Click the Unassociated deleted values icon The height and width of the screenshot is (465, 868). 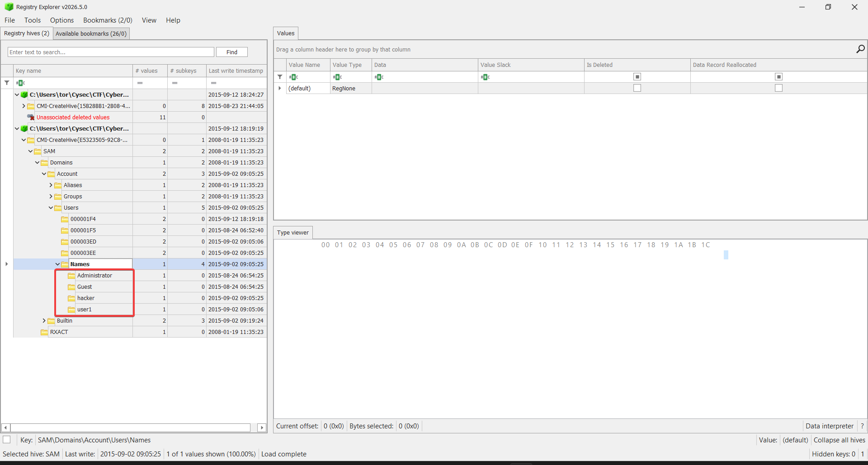pyautogui.click(x=31, y=117)
